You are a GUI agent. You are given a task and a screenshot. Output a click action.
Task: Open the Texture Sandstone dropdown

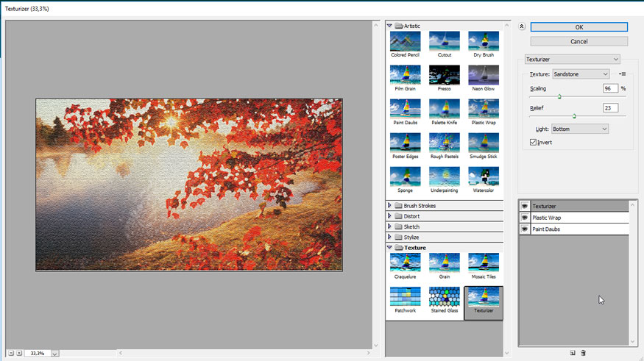coord(581,74)
